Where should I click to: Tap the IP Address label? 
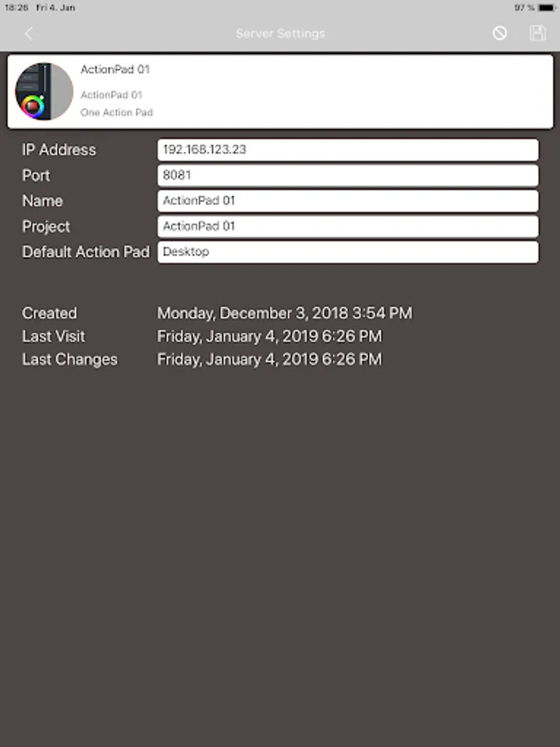click(x=59, y=150)
